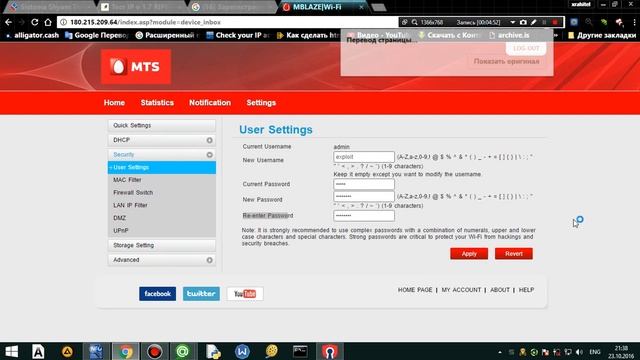The height and width of the screenshot is (360, 640).
Task: Show hidden tray icons arrow
Action: [x=500, y=352]
